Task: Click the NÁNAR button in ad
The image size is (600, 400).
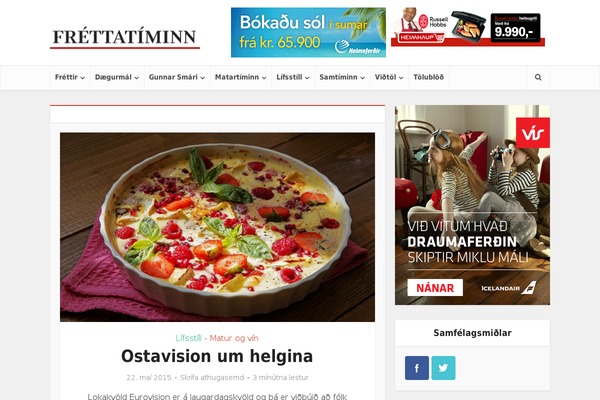Action: [435, 288]
